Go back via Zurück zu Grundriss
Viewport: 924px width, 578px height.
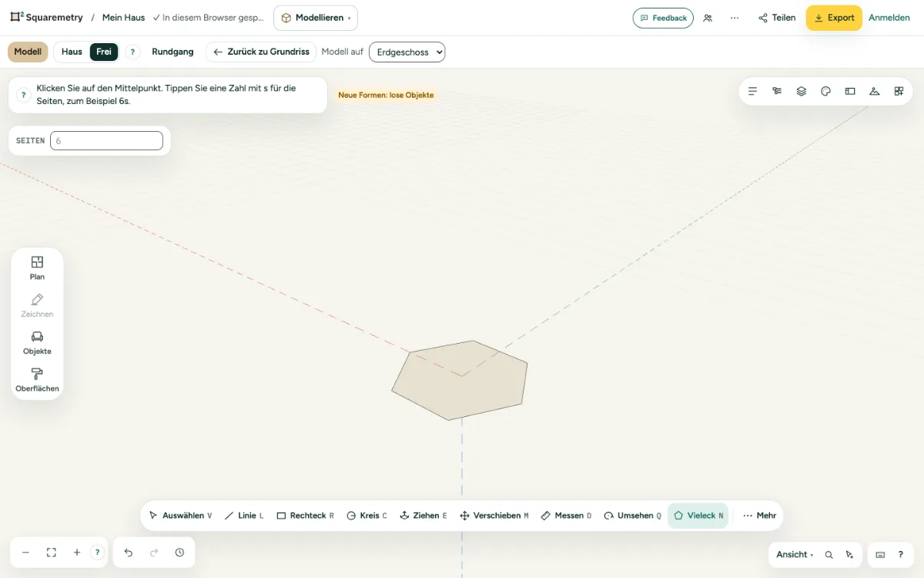click(261, 52)
